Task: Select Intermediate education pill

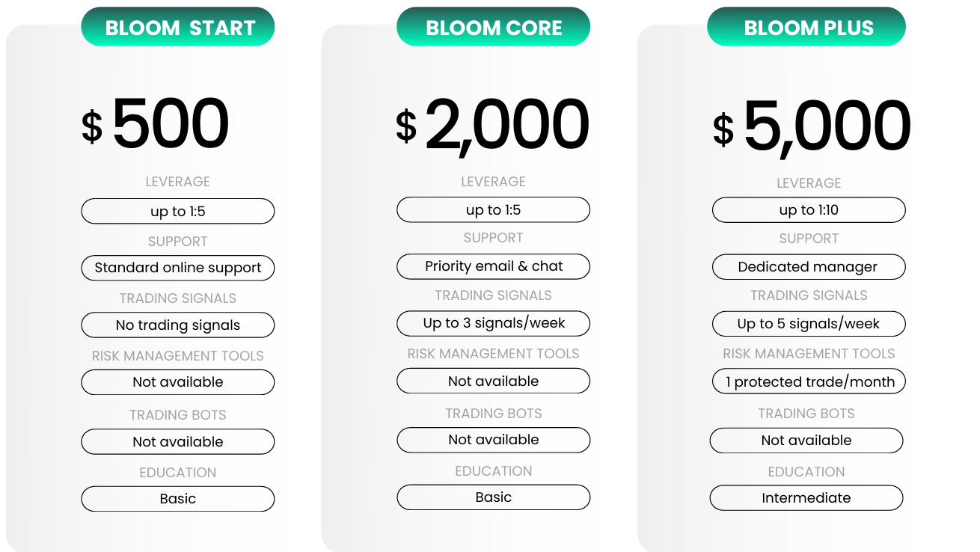Action: (806, 497)
